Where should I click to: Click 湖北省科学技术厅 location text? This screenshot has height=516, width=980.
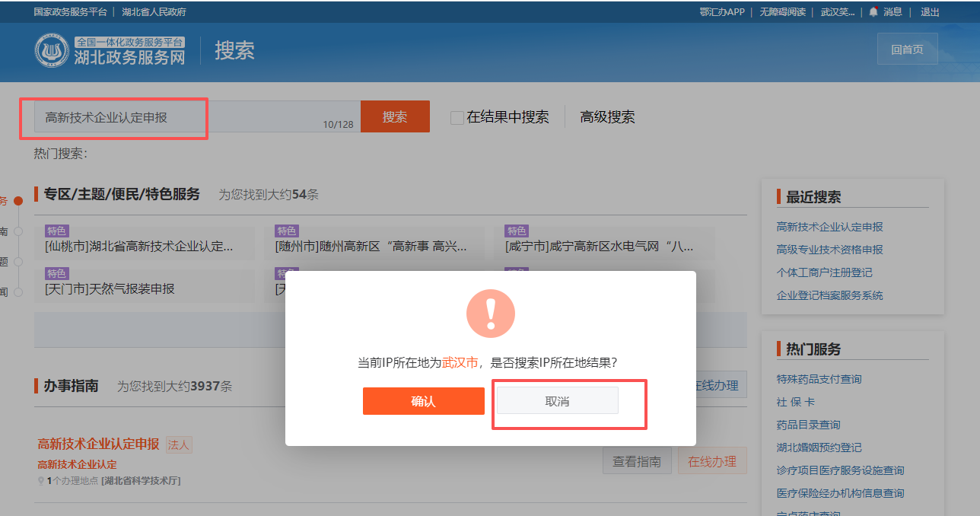[141, 481]
